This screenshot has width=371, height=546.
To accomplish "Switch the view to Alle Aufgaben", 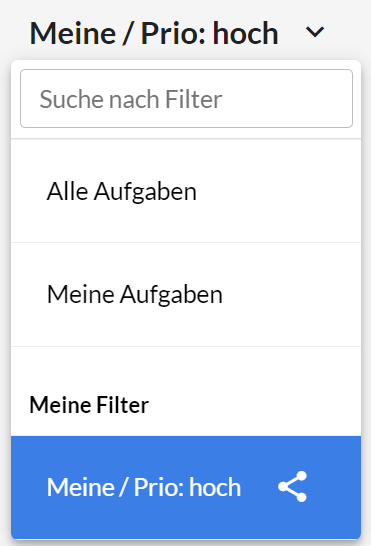I will (186, 191).
